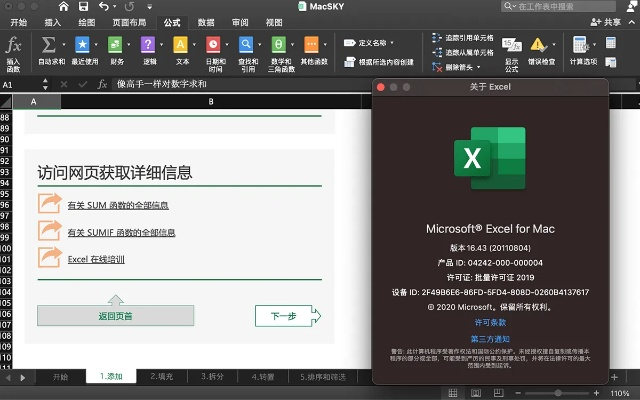Open the 许可条款 link in About dialog
Image resolution: width=640 pixels, height=400 pixels.
click(x=490, y=322)
